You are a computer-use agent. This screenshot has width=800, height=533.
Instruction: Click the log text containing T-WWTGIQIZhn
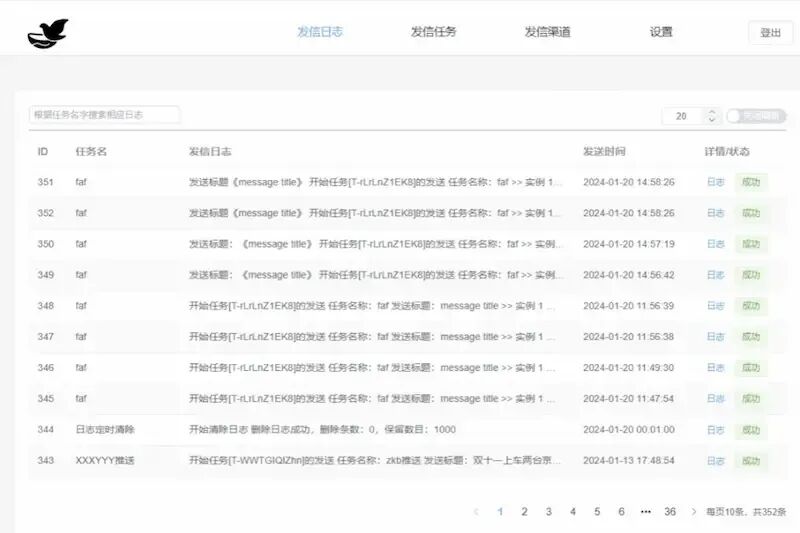(374, 461)
